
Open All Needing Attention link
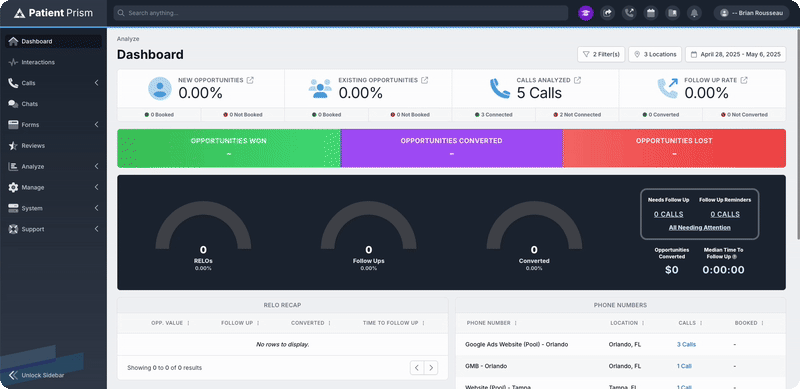pos(699,228)
